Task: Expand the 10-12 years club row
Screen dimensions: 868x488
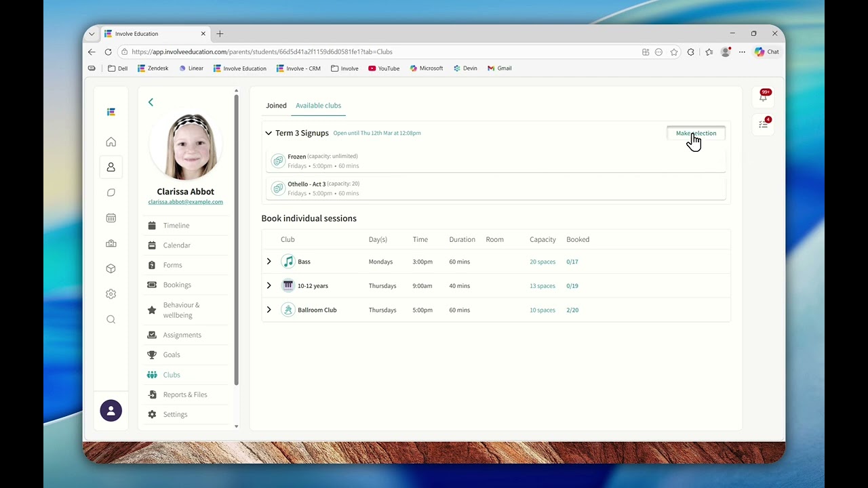Action: pyautogui.click(x=269, y=285)
